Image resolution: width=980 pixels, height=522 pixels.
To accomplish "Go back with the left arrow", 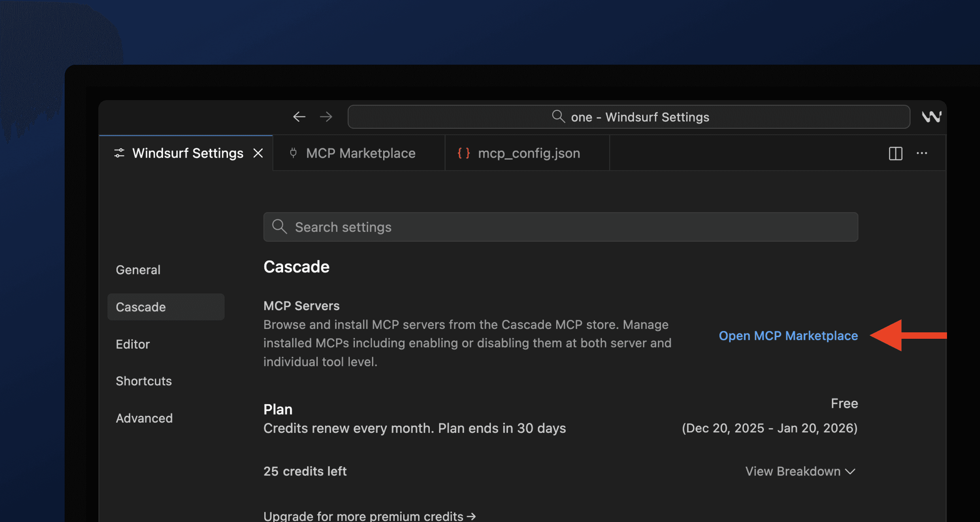I will pyautogui.click(x=299, y=116).
